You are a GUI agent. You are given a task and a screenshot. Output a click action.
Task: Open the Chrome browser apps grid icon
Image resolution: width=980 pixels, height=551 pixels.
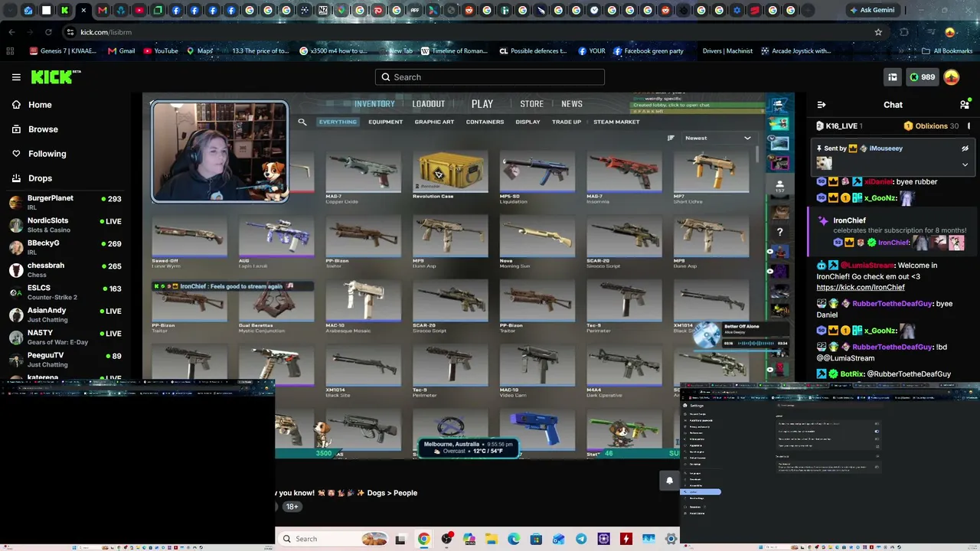10,51
